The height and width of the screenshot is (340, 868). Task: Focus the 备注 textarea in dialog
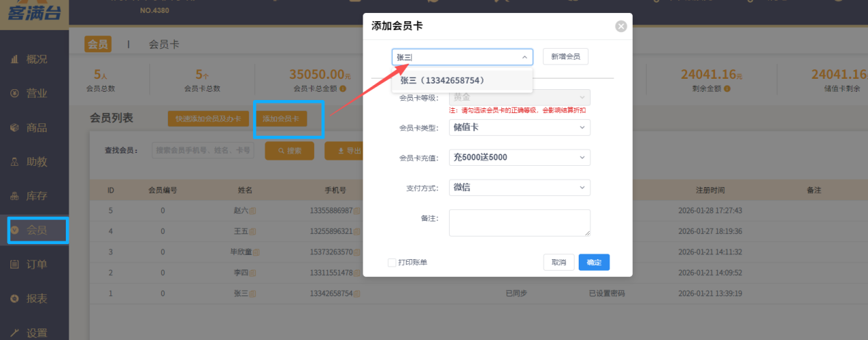[520, 223]
